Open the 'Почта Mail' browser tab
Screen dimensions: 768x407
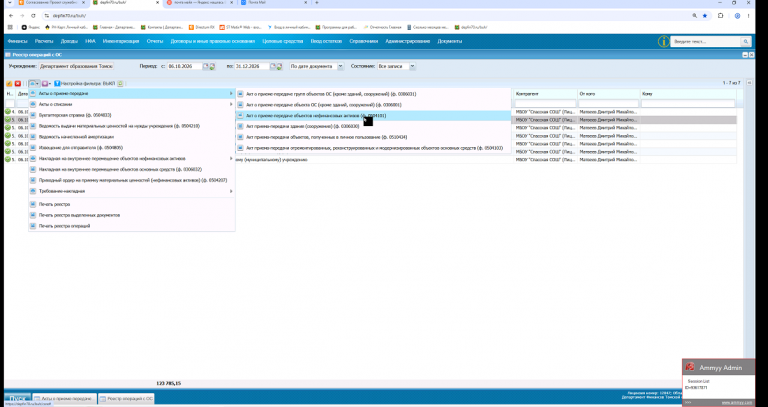(x=272, y=3)
